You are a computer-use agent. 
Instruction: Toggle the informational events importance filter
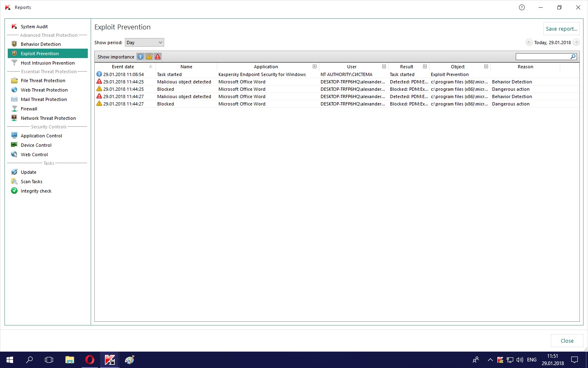click(140, 57)
